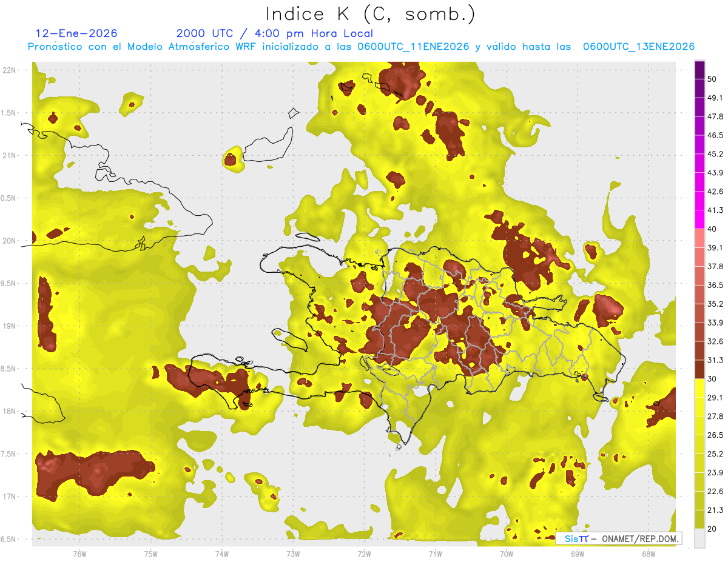Image resolution: width=728 pixels, height=562 pixels.
Task: Click the top dark purple colorbar segment above 50
Action: (x=699, y=70)
